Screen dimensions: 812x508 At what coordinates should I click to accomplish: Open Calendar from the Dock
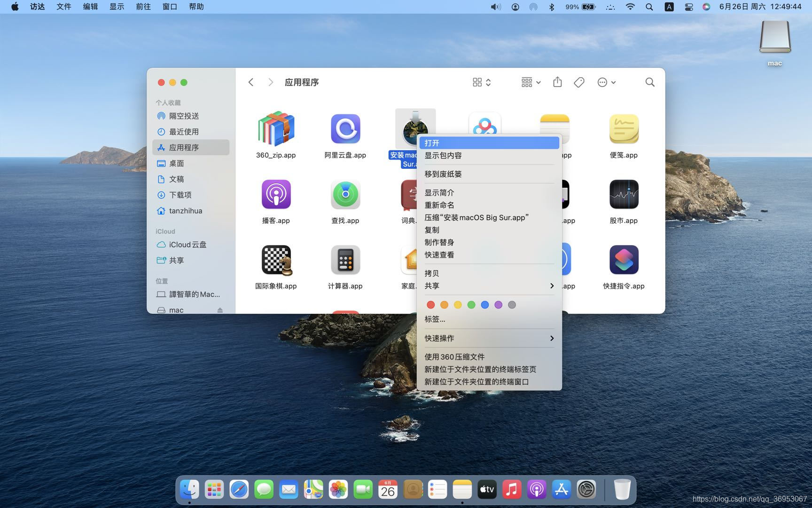pyautogui.click(x=388, y=490)
